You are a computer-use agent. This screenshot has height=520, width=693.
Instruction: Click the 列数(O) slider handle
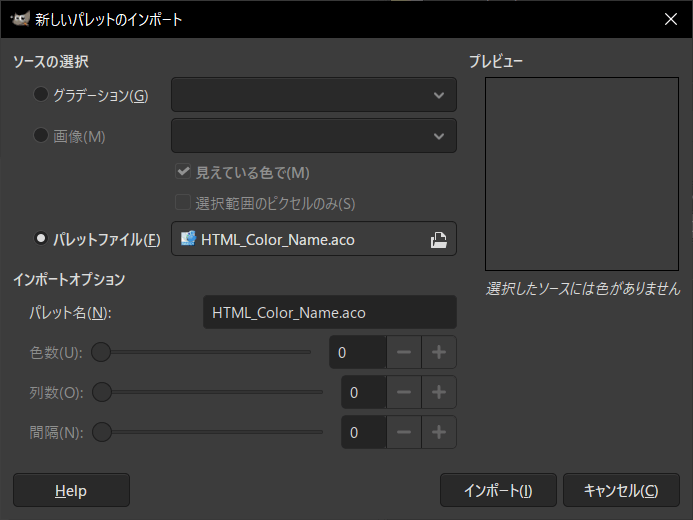(x=102, y=392)
